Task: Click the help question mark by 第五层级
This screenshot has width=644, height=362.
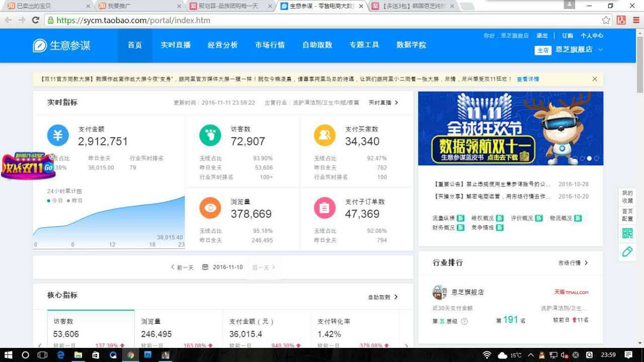Action: tap(464, 321)
